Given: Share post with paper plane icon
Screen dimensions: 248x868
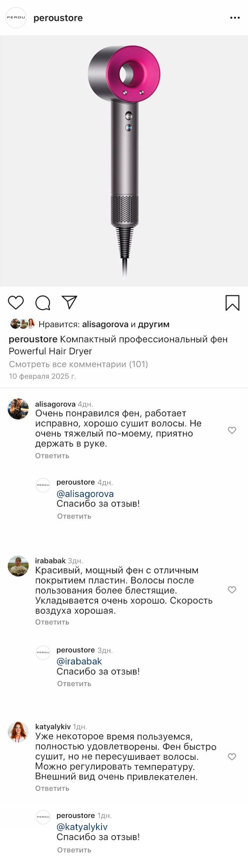Looking at the screenshot, I should [70, 302].
